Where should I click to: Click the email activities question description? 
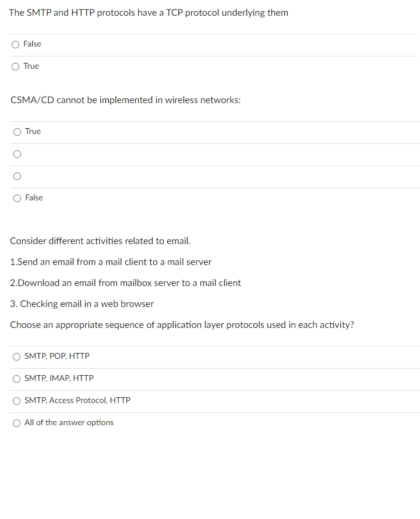click(x=100, y=241)
